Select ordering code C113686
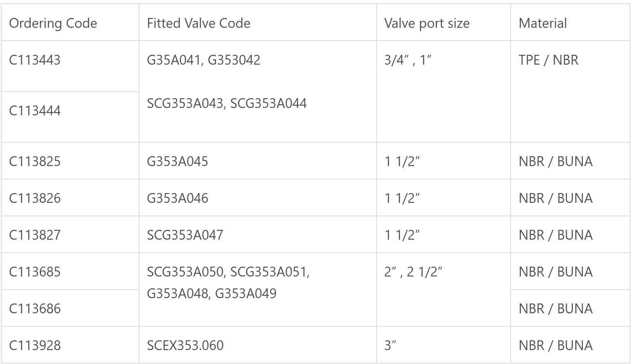Screen dimensions: 633x364 pyautogui.click(x=35, y=309)
